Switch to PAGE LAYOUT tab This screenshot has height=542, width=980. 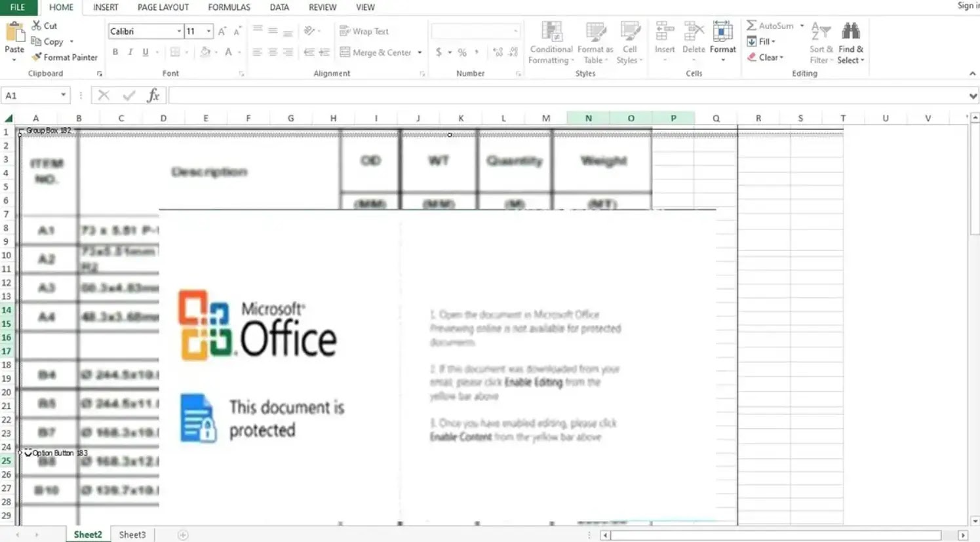click(163, 7)
